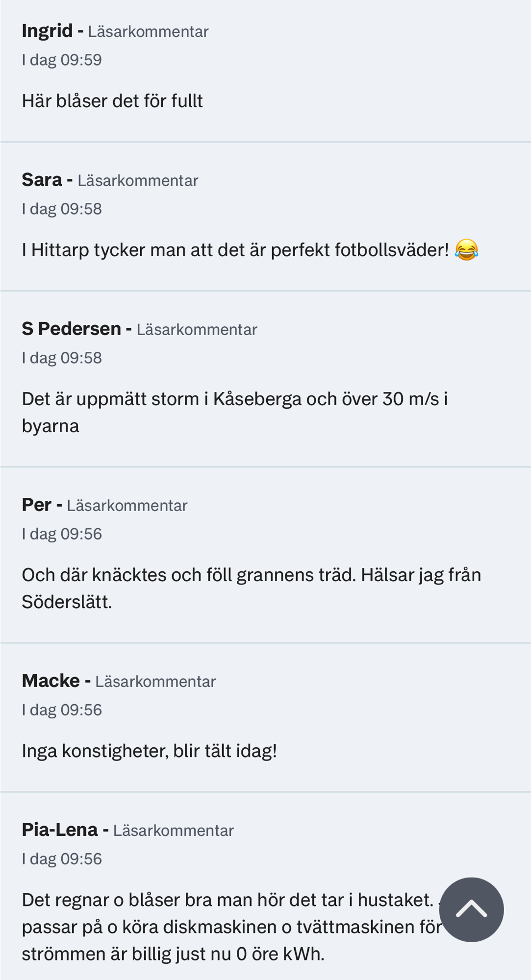Click the comment about storm i Kåseberga

(234, 412)
